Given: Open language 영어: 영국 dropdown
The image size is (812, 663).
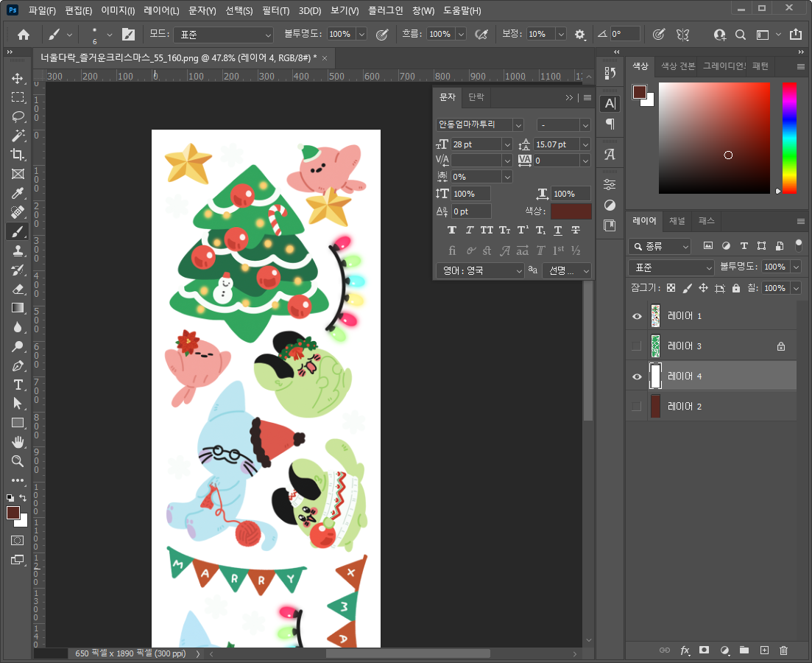Looking at the screenshot, I should tap(480, 270).
